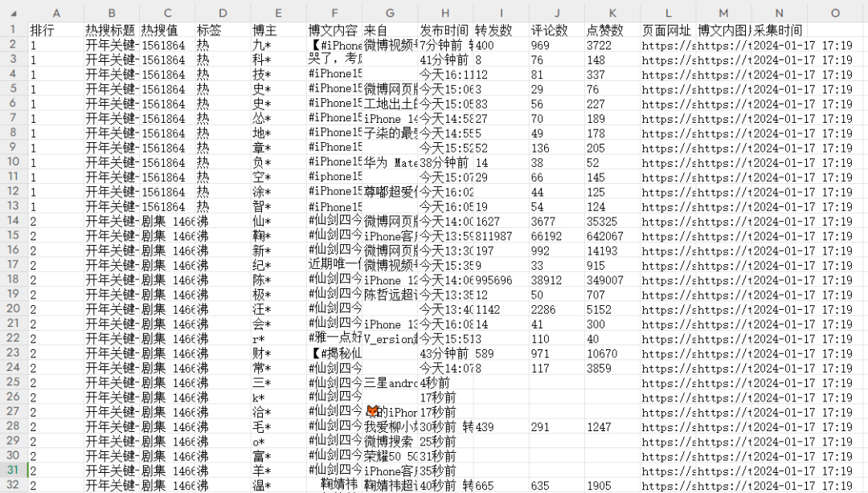The image size is (868, 493).
Task: Select row 14 header
Action: (x=14, y=220)
